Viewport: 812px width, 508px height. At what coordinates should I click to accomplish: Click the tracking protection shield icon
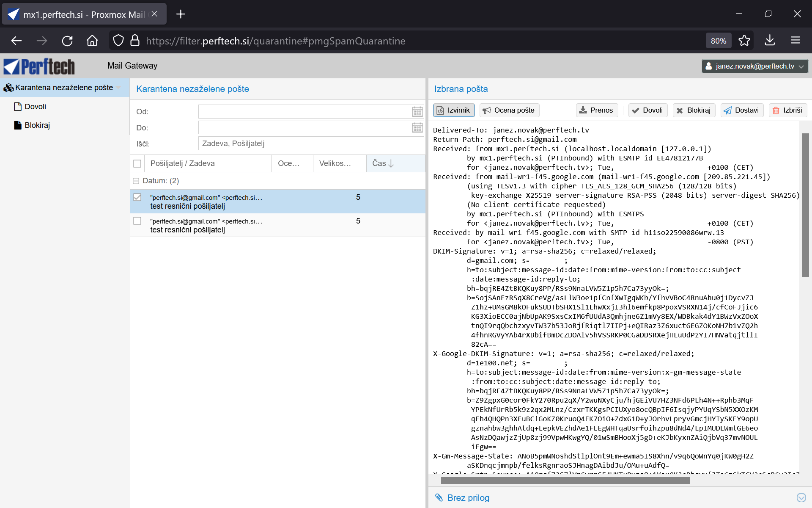click(118, 41)
